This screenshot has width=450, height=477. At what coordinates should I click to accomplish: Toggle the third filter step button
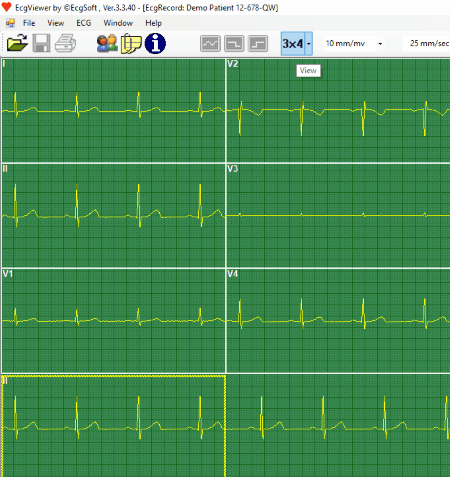(x=258, y=43)
